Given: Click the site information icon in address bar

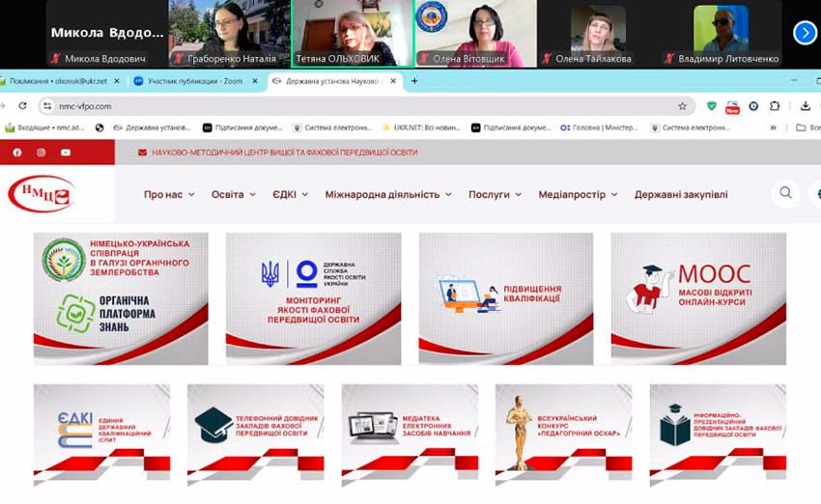Looking at the screenshot, I should [47, 106].
